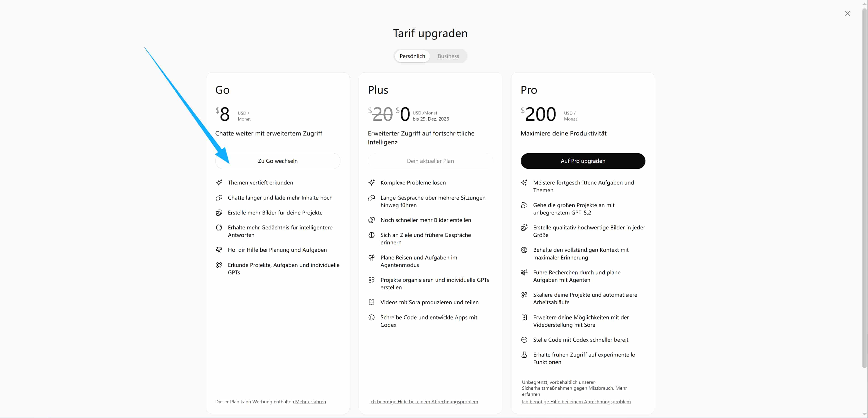Screen dimensions: 868x418
Task: Click Sora video icon in Plus plan
Action: point(371,302)
